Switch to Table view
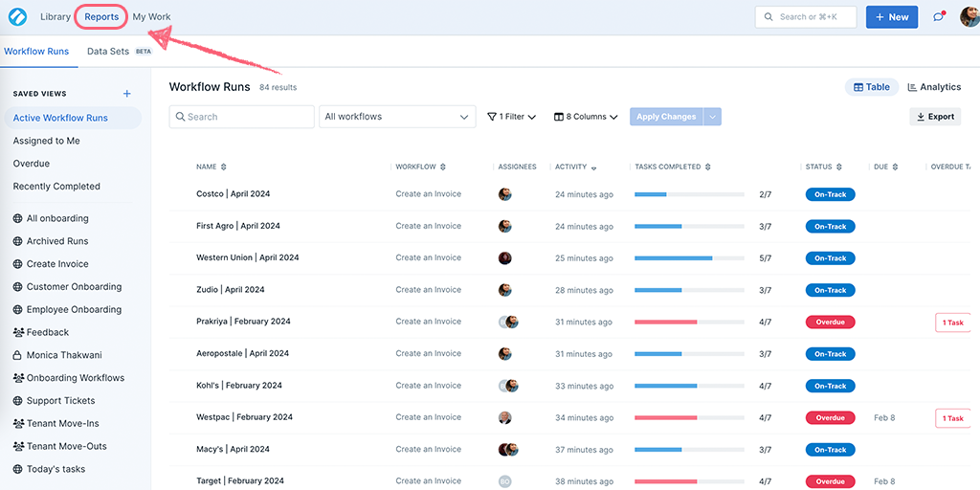 tap(872, 87)
